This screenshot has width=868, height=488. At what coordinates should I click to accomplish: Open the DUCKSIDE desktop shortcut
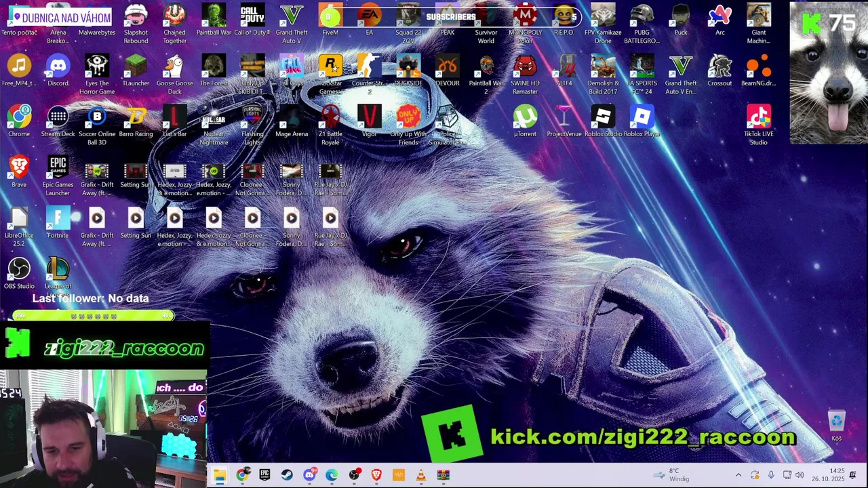(x=408, y=71)
